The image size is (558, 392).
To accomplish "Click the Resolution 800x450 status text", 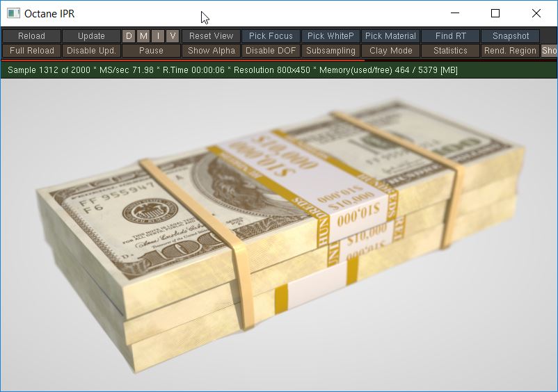I will 271,70.
